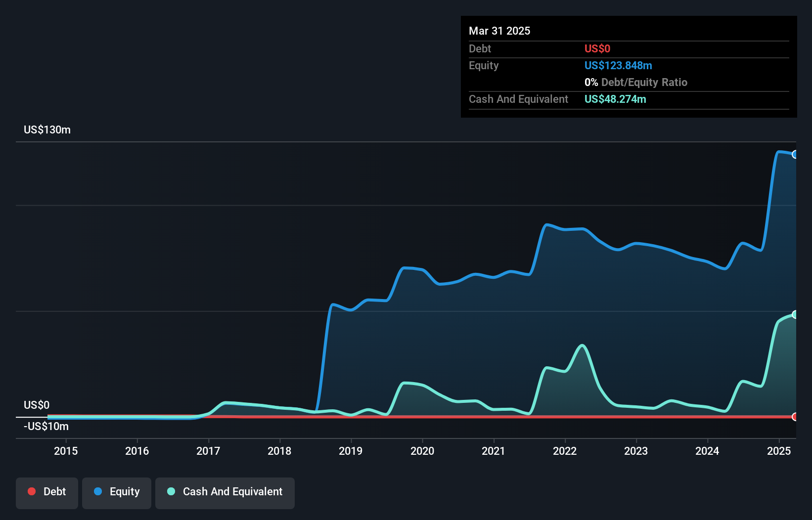Click the US$48.274m Cash value
The image size is (812, 520).
click(x=615, y=99)
